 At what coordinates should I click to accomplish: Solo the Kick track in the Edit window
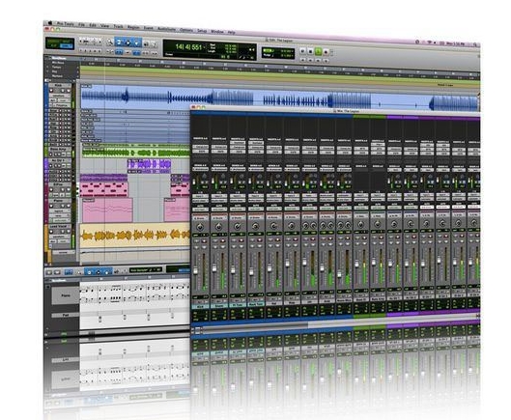pos(63,90)
